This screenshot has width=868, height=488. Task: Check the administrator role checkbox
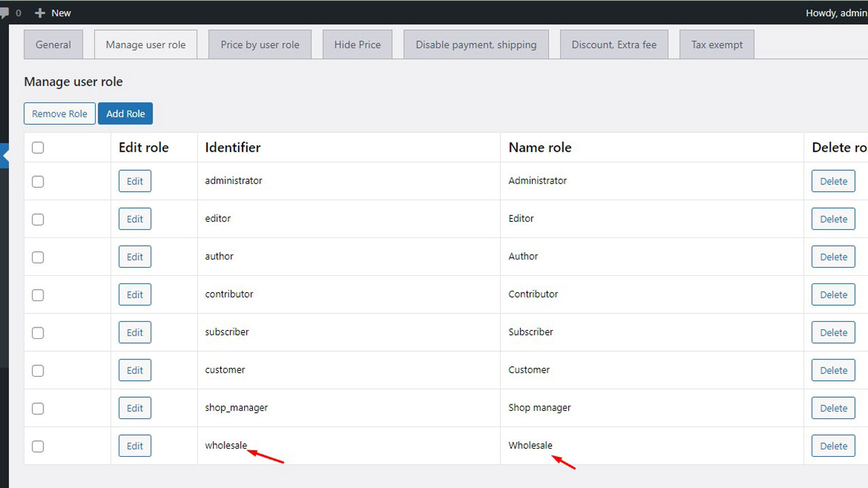(x=38, y=182)
